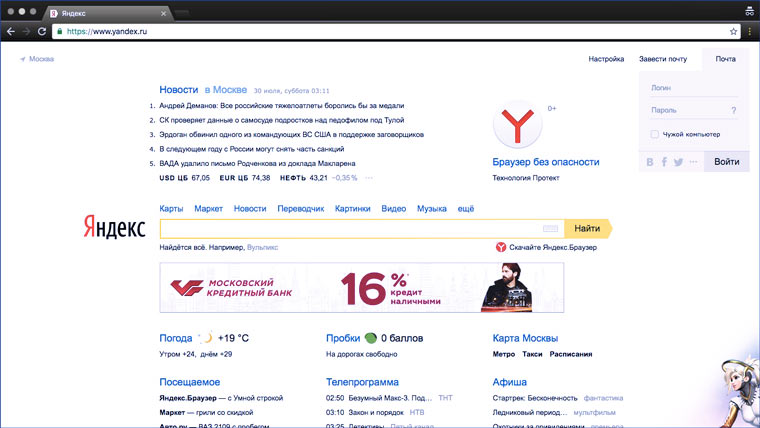Click Браузер без опасности link

tap(546, 162)
